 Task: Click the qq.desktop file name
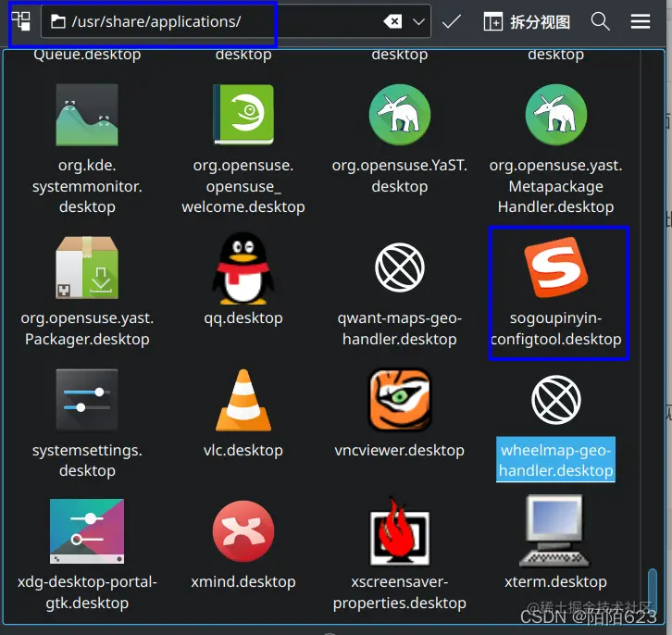243,318
